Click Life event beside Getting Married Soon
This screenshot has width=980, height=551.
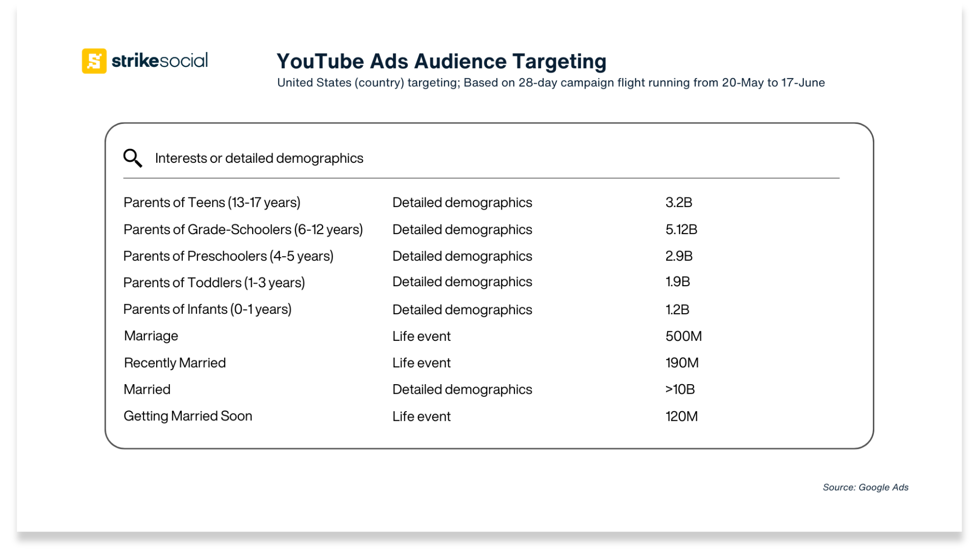pyautogui.click(x=422, y=416)
